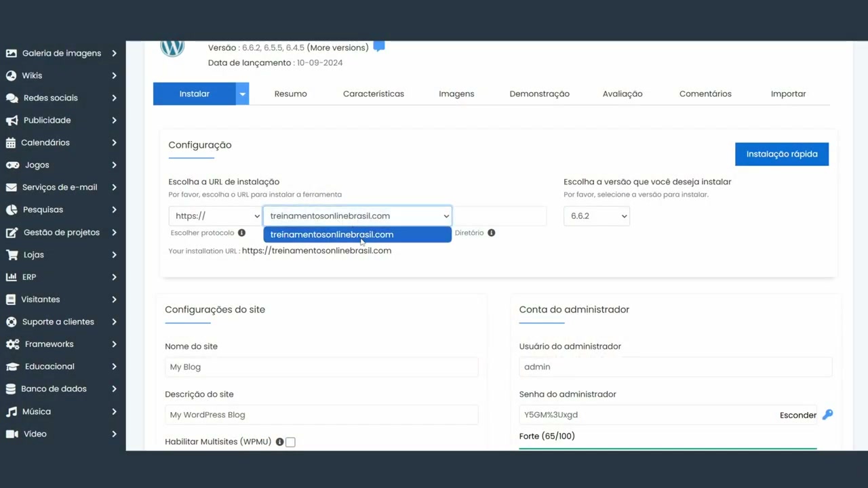Screen dimensions: 868x488
Task: Click the Calendários calendar icon
Action: coord(10,142)
